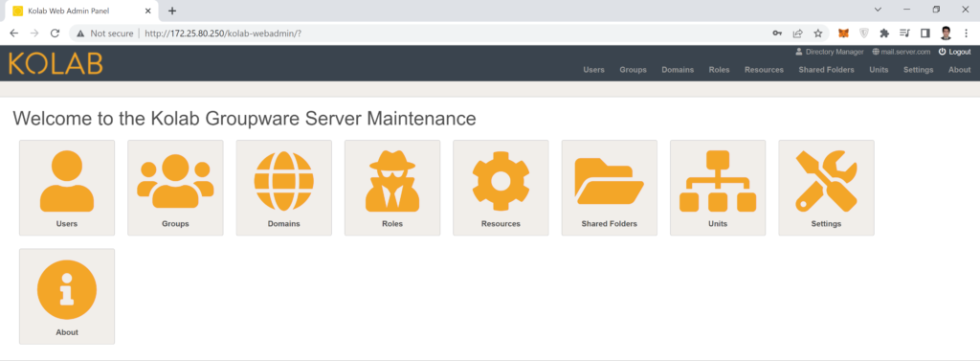Open the Shared Folders tile with the folder icon

610,188
